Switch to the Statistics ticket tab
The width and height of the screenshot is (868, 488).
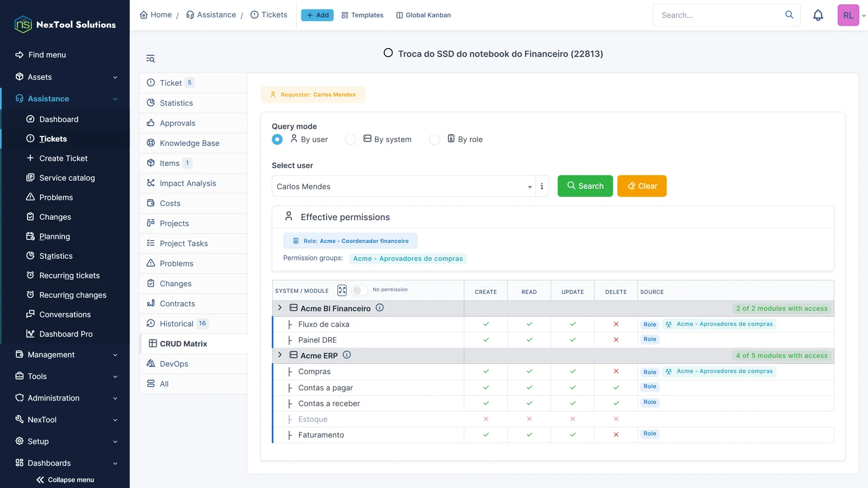[193, 103]
